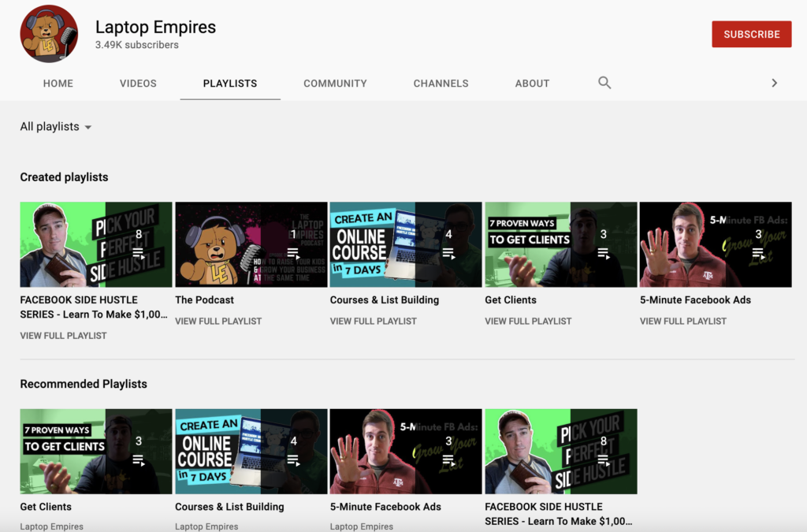
Task: Click the Laptop Empires channel name heading
Action: (x=155, y=27)
